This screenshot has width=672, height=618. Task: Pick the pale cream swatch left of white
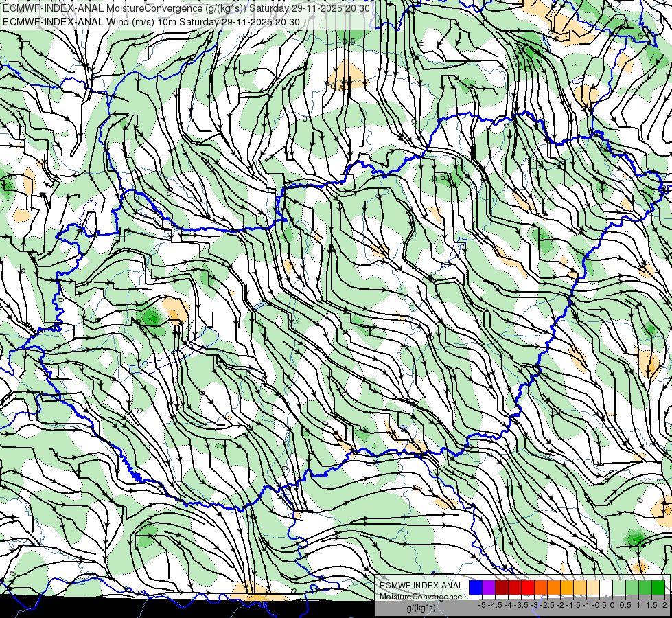pyautogui.click(x=593, y=587)
